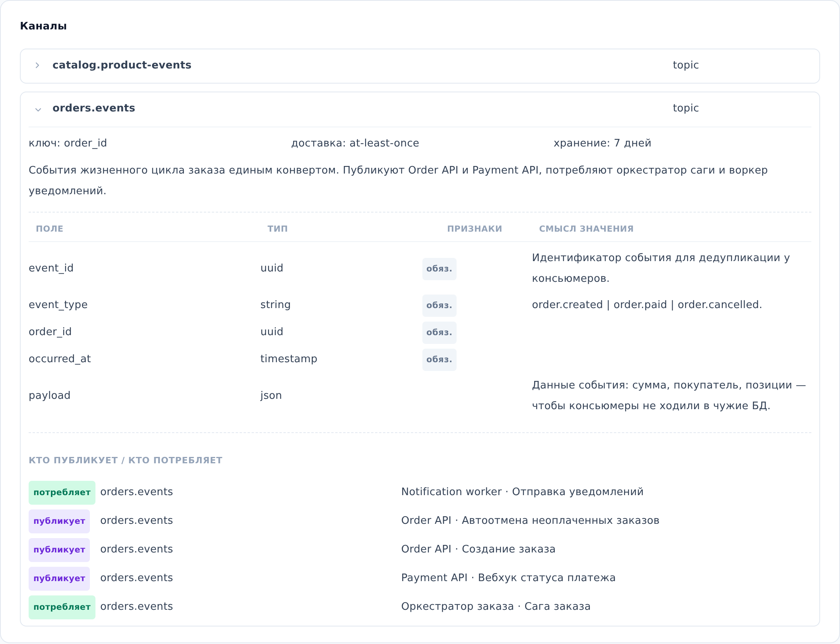The height and width of the screenshot is (644, 840).
Task: Select topic label of catalog.product-events
Action: coord(686,65)
